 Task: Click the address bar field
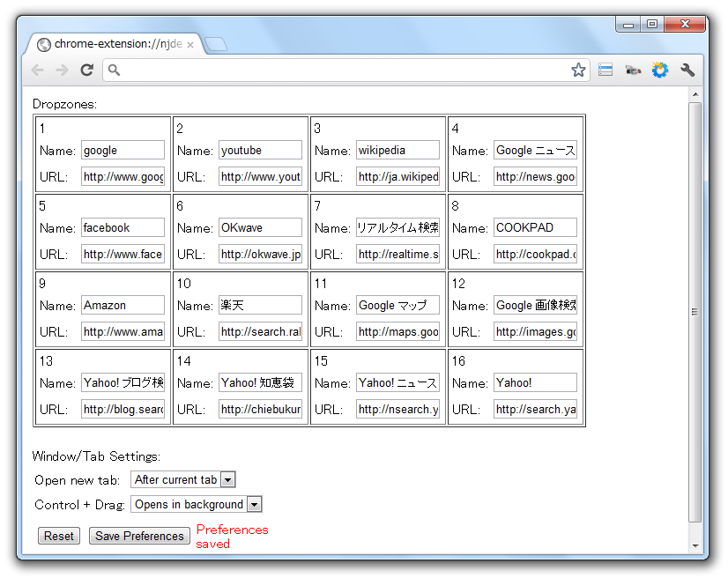pyautogui.click(x=345, y=70)
